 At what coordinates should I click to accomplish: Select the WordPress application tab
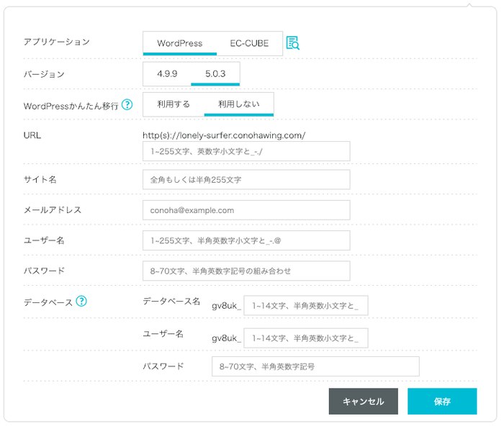(180, 43)
